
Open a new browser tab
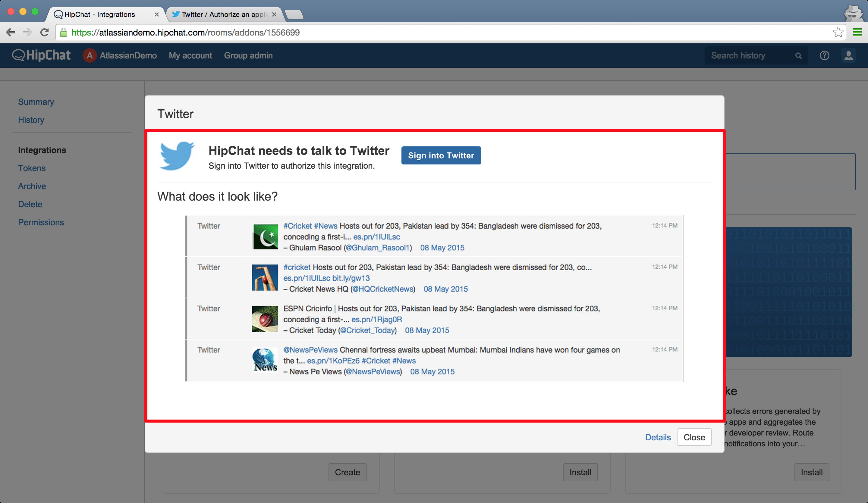pyautogui.click(x=294, y=14)
